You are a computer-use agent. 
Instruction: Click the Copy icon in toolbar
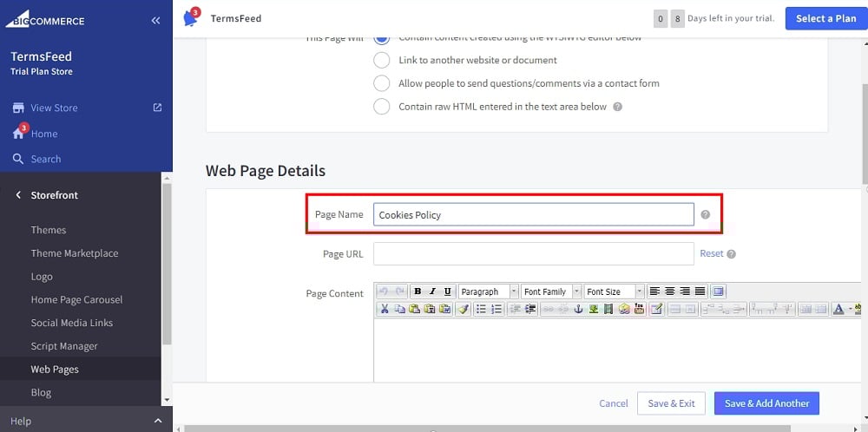pos(400,309)
